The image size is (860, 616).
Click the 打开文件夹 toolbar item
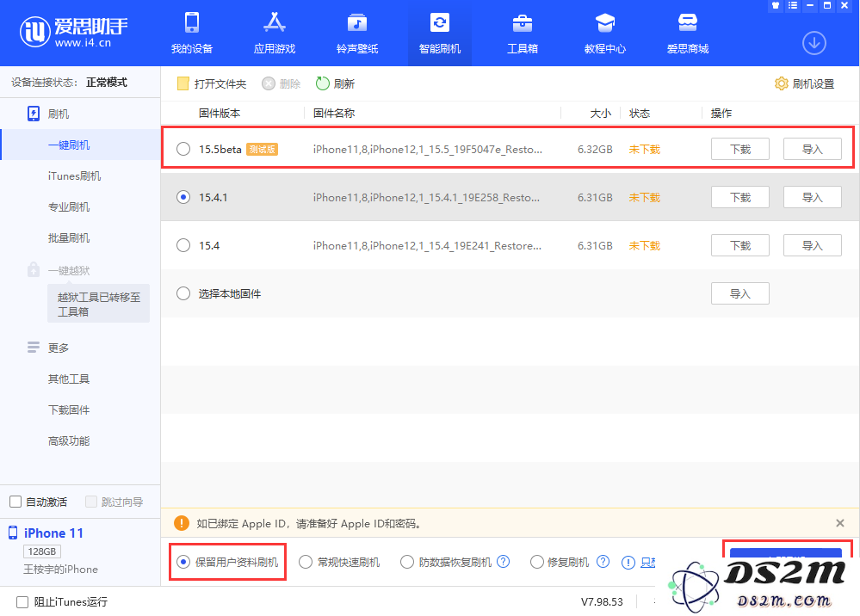pos(212,83)
